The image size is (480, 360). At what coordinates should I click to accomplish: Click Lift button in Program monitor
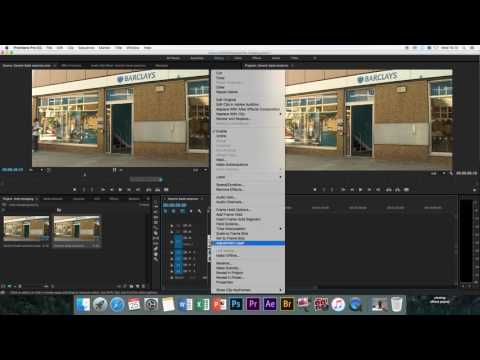click(x=389, y=190)
